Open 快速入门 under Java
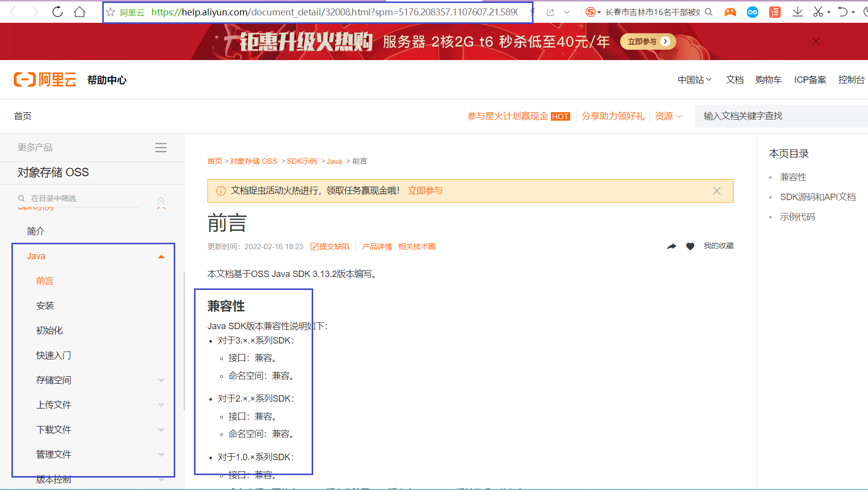The image size is (868, 490). pos(54,355)
